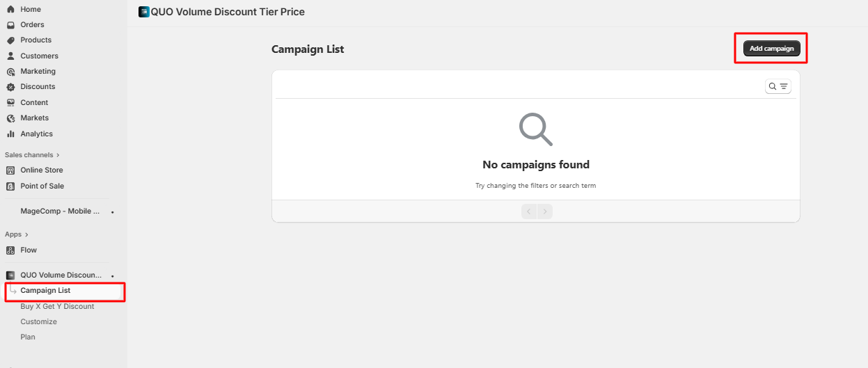The height and width of the screenshot is (368, 868).
Task: Click the Discounts badge icon
Action: (10, 87)
